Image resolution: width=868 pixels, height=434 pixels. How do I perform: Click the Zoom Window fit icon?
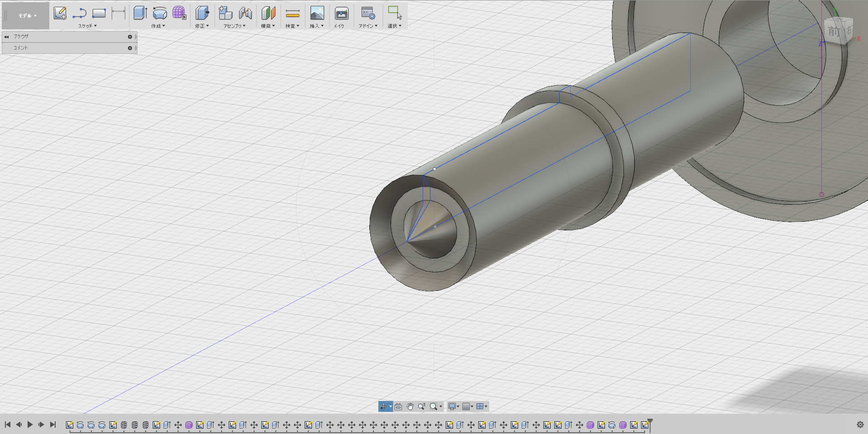point(434,406)
